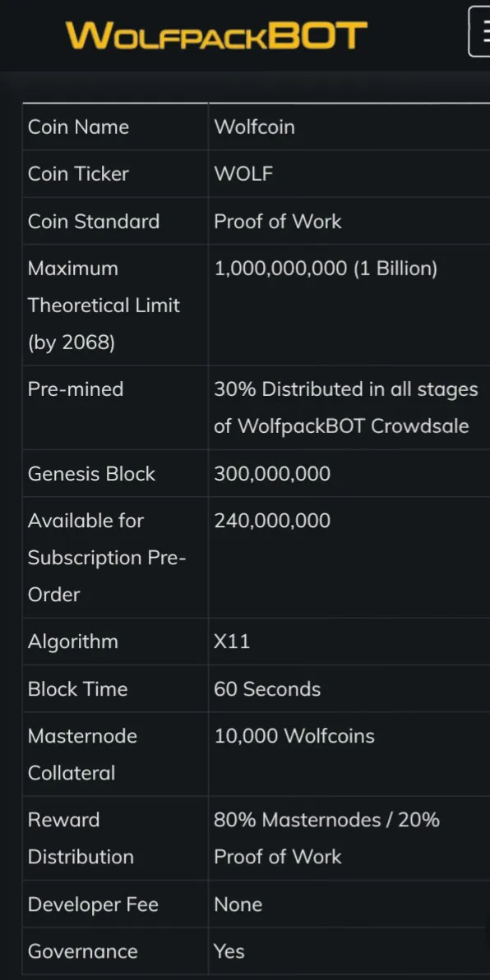The width and height of the screenshot is (490, 980).
Task: Select the Developer Fee None value
Action: pos(238,904)
